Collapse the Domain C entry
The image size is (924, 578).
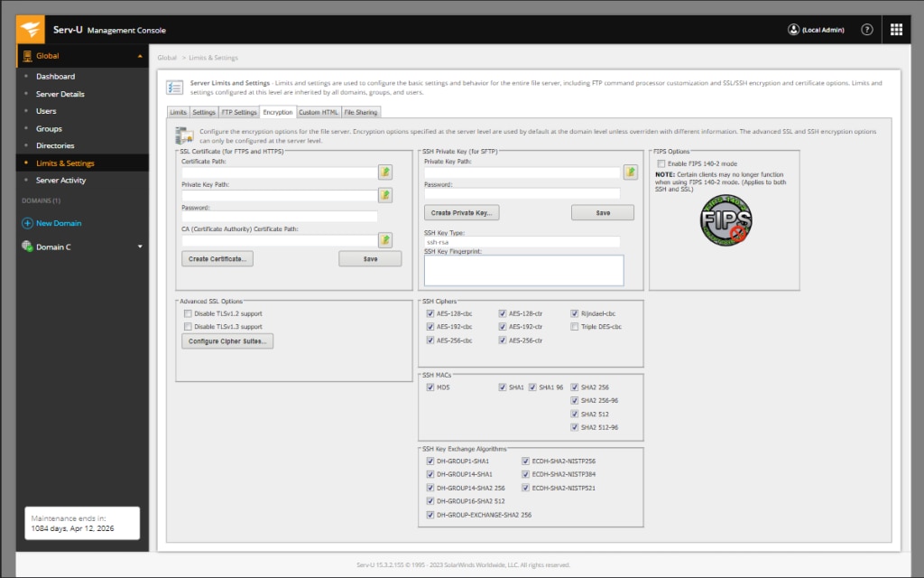pyautogui.click(x=140, y=245)
